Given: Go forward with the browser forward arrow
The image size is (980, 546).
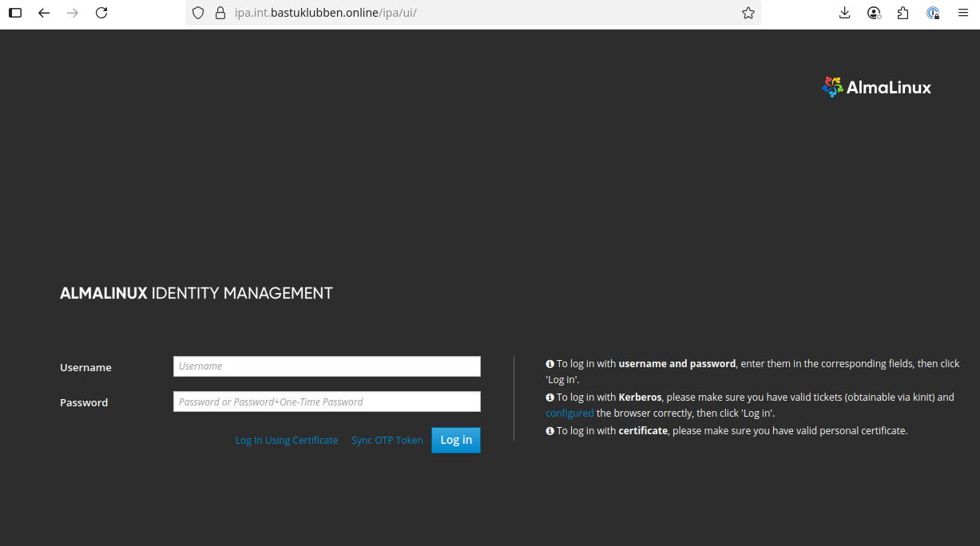Looking at the screenshot, I should point(73,13).
